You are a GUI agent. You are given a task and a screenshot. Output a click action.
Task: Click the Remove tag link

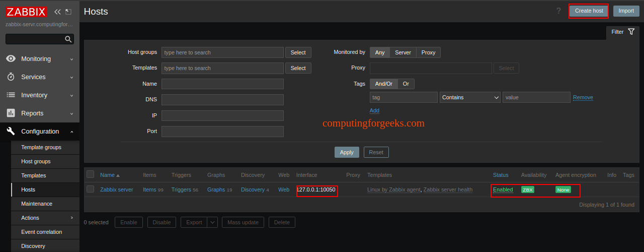(x=583, y=97)
